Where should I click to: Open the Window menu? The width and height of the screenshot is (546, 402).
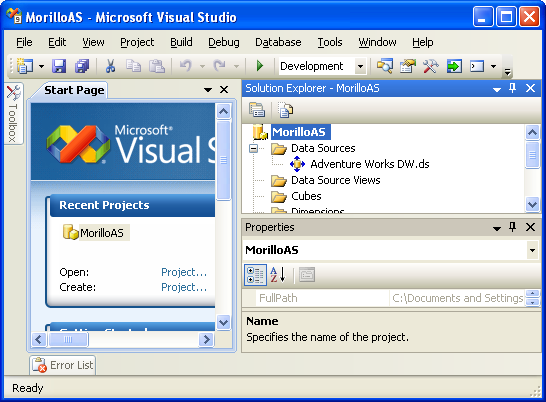click(x=377, y=42)
